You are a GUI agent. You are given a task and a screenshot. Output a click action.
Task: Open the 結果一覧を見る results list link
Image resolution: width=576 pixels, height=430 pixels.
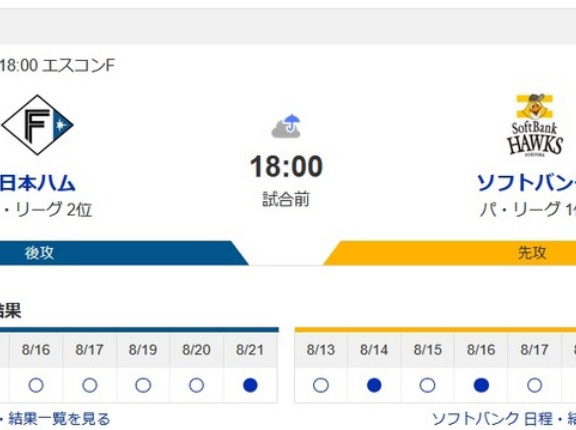(x=59, y=419)
